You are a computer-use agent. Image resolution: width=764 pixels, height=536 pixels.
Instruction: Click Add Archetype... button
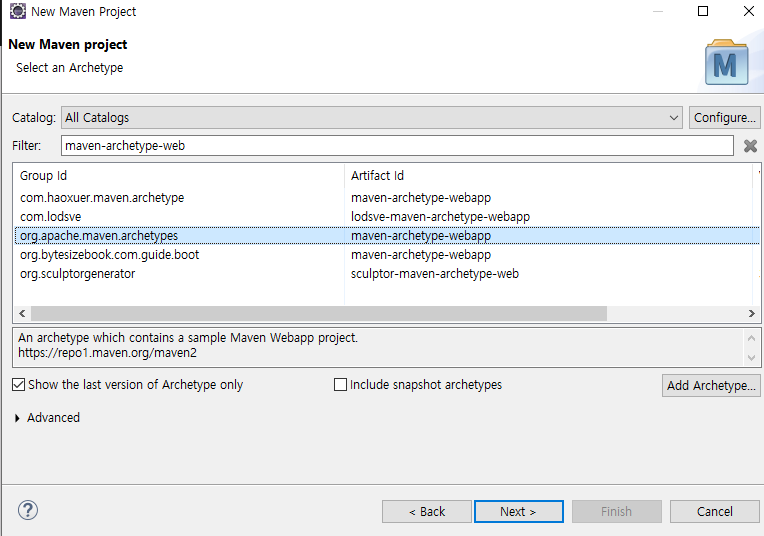[x=711, y=385]
